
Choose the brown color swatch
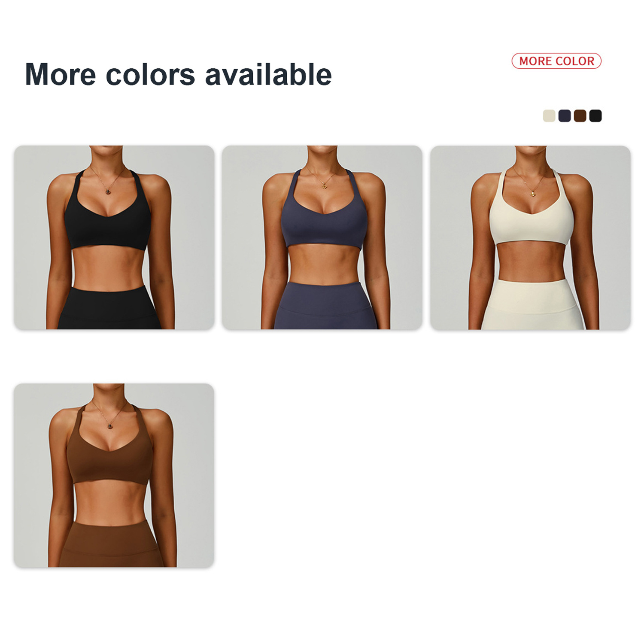[x=580, y=116]
